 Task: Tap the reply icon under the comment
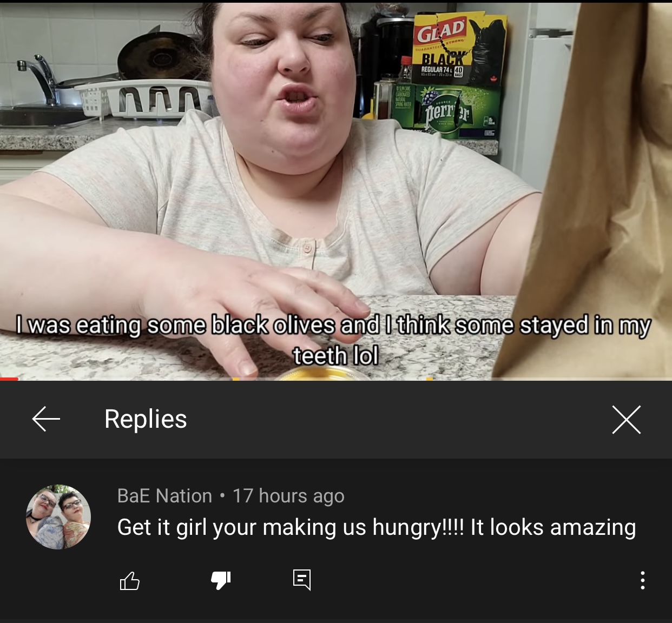click(x=302, y=580)
